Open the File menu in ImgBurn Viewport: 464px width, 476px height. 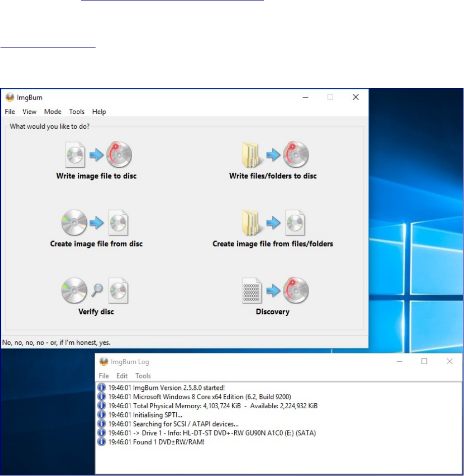pyautogui.click(x=10, y=112)
